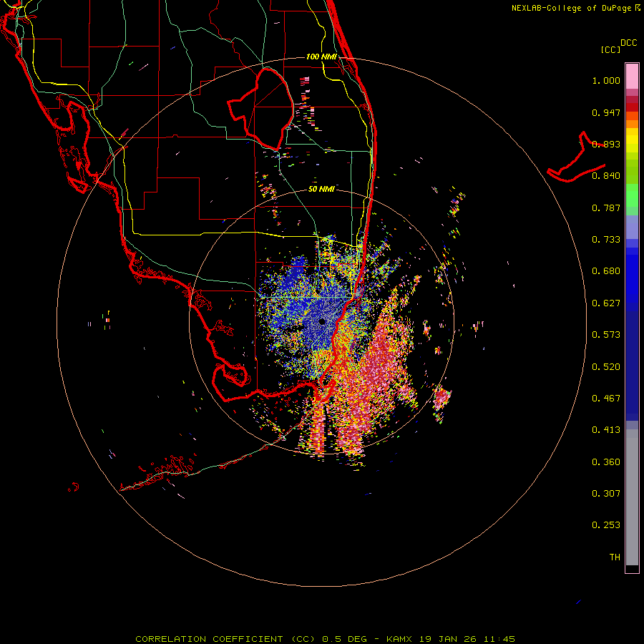Click the 0.360 value on the color scale
Image resolution: width=644 pixels, height=644 pixels.
(606, 462)
